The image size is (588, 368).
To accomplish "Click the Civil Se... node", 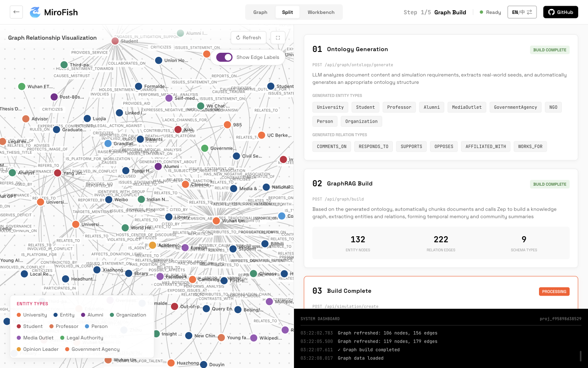I will click(x=236, y=156).
